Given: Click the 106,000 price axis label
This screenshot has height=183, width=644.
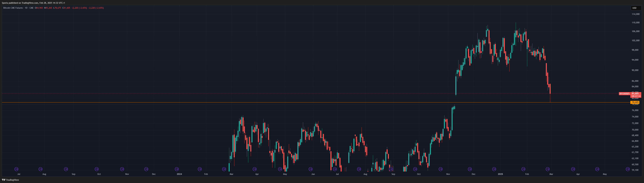Looking at the screenshot, I should click(x=636, y=31).
